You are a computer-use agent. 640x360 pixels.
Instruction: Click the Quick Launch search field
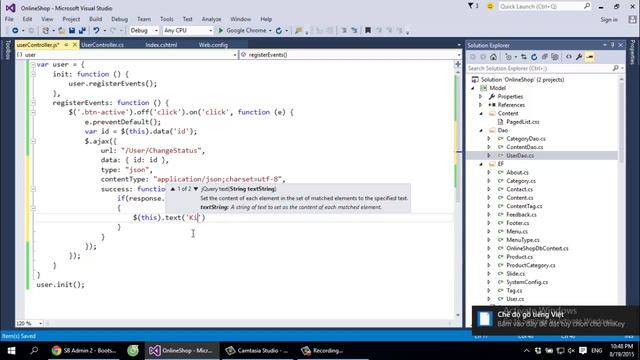[544, 6]
